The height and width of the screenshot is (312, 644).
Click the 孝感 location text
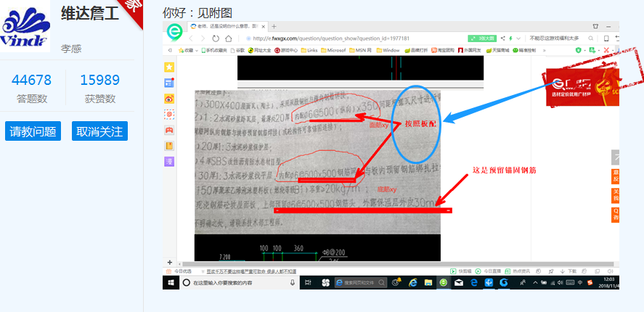point(71,49)
